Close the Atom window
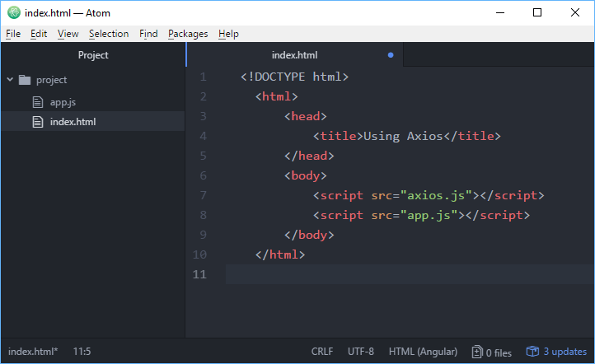 point(575,12)
